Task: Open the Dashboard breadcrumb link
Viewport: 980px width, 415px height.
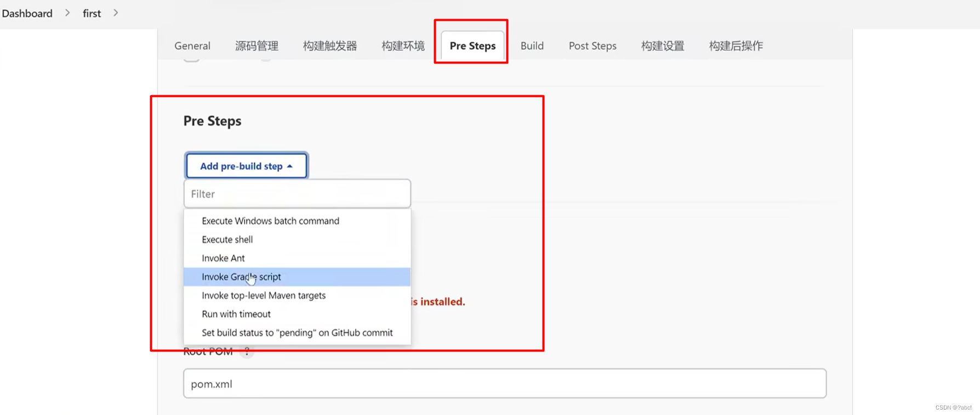Action: (x=27, y=13)
